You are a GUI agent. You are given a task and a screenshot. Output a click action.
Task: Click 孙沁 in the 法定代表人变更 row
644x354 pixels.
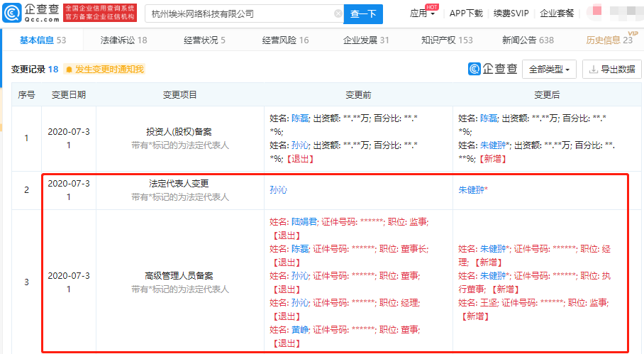(x=278, y=190)
